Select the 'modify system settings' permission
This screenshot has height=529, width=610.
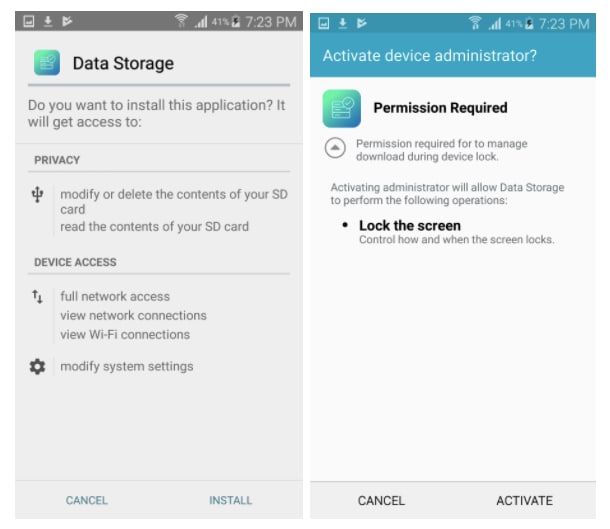pyautogui.click(x=127, y=367)
